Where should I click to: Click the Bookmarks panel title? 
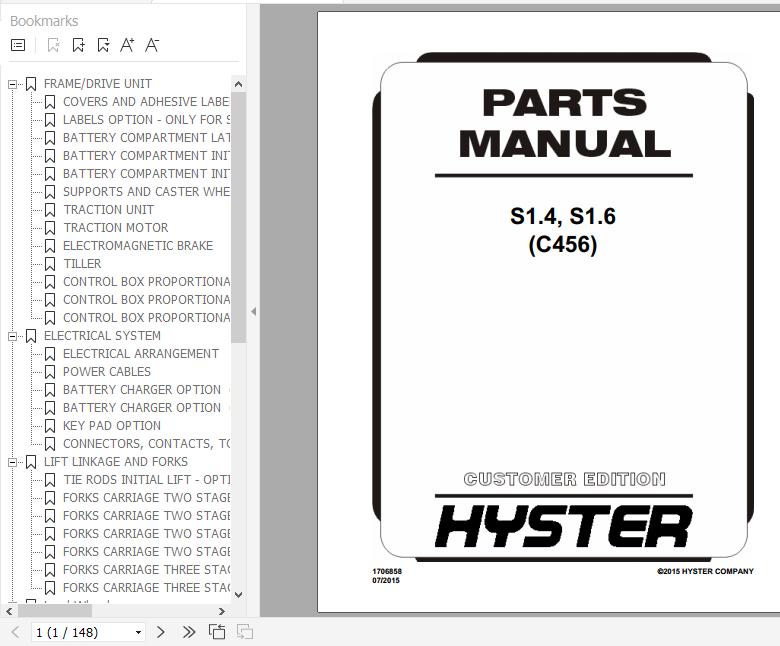(44, 21)
